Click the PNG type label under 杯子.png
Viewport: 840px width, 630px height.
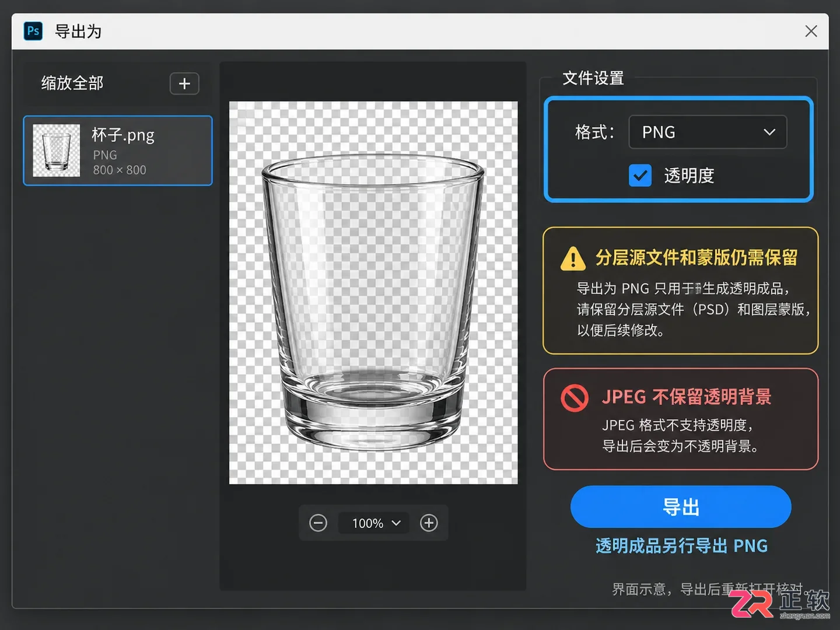(x=105, y=155)
